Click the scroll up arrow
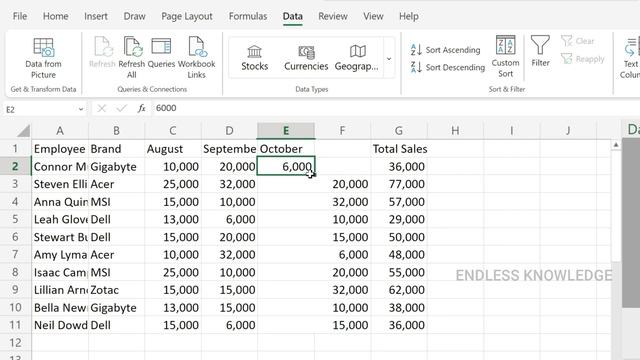The image size is (640, 360). (x=616, y=145)
